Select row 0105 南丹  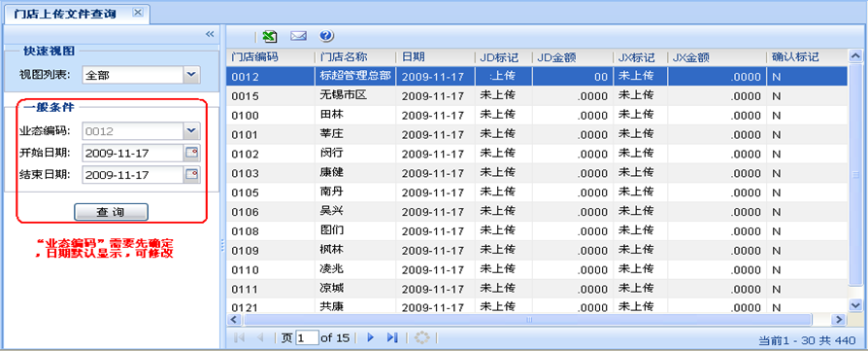pyautogui.click(x=537, y=193)
